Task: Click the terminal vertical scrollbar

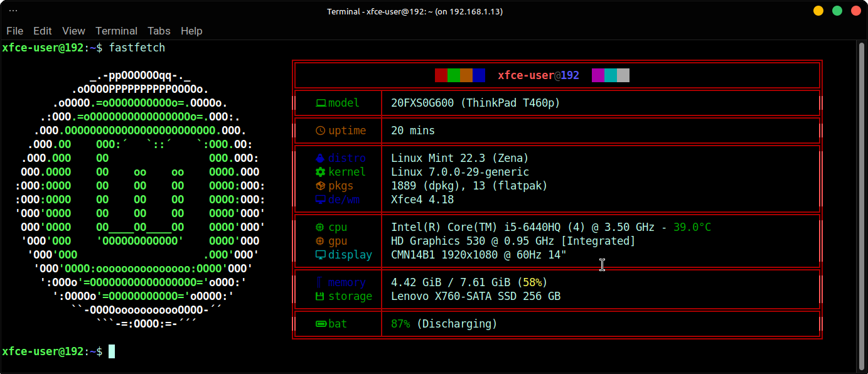Action: (861, 206)
